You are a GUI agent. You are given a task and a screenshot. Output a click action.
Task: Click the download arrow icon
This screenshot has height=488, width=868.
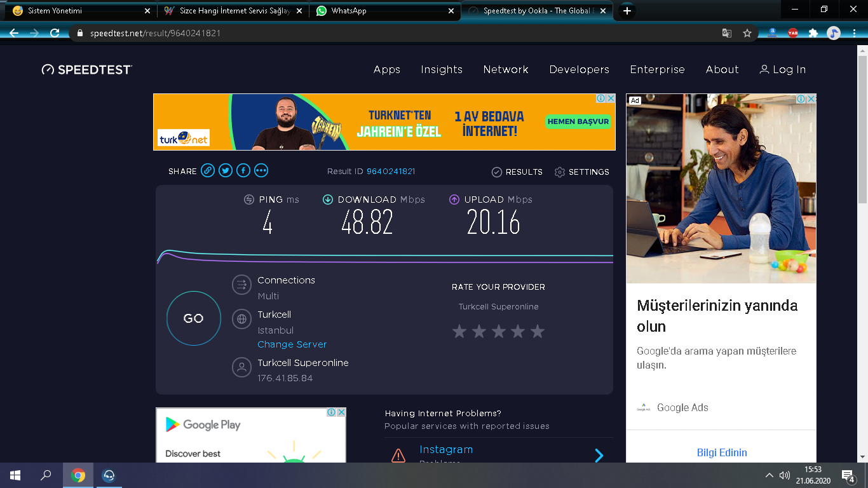[328, 200]
